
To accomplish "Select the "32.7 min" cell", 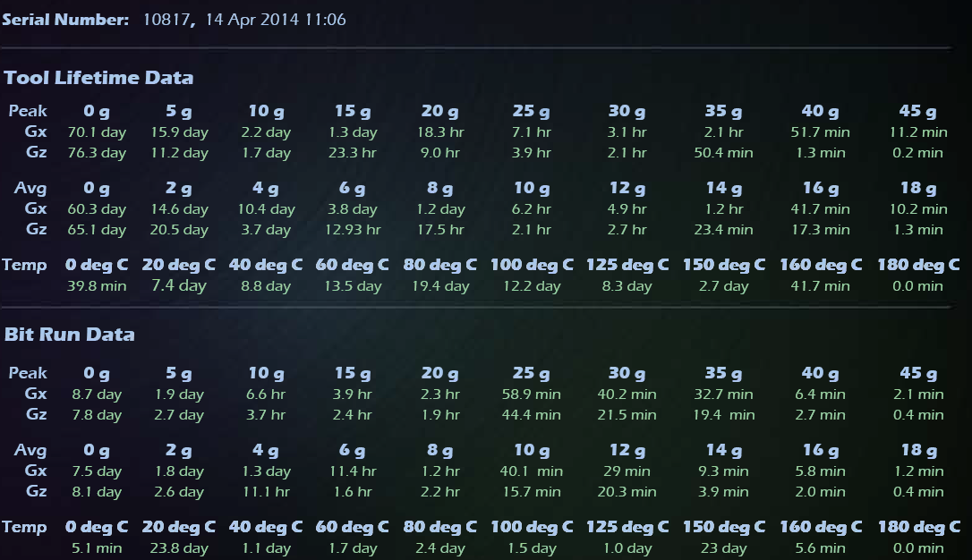I will (723, 395).
